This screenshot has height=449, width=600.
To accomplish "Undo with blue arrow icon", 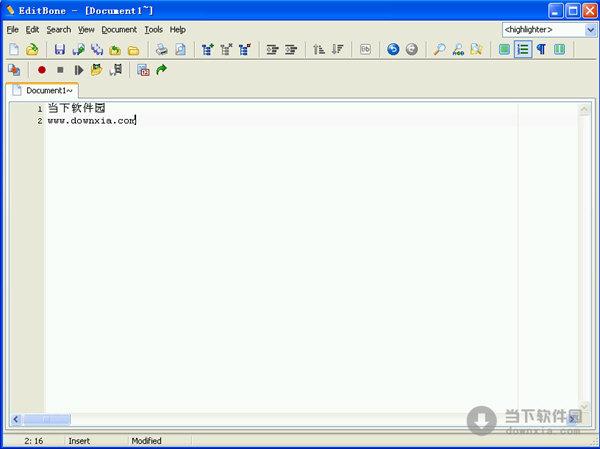I will 393,49.
